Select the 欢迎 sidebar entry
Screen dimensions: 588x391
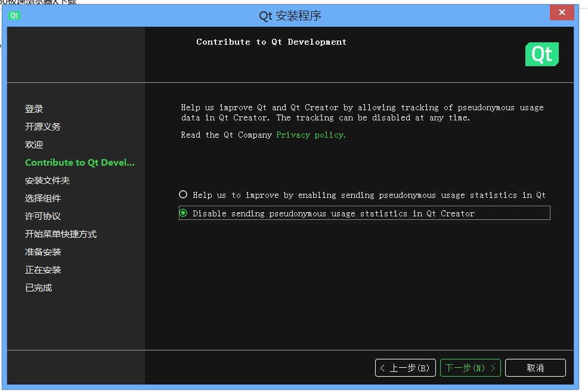(x=34, y=144)
